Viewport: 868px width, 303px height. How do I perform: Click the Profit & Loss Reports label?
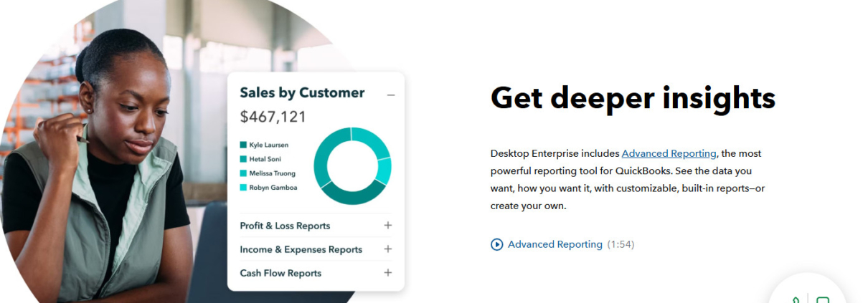(285, 226)
